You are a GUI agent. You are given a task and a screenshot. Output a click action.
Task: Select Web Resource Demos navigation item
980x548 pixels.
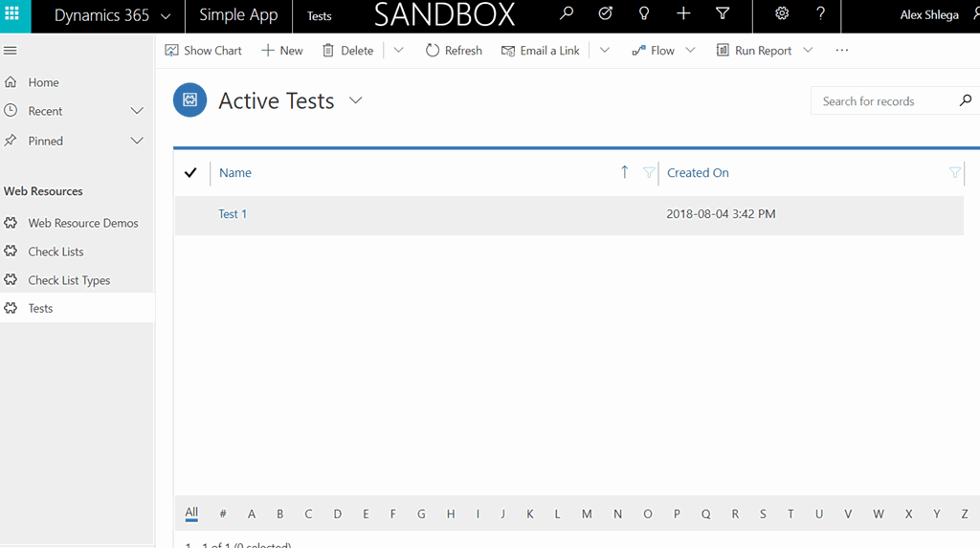coord(83,223)
